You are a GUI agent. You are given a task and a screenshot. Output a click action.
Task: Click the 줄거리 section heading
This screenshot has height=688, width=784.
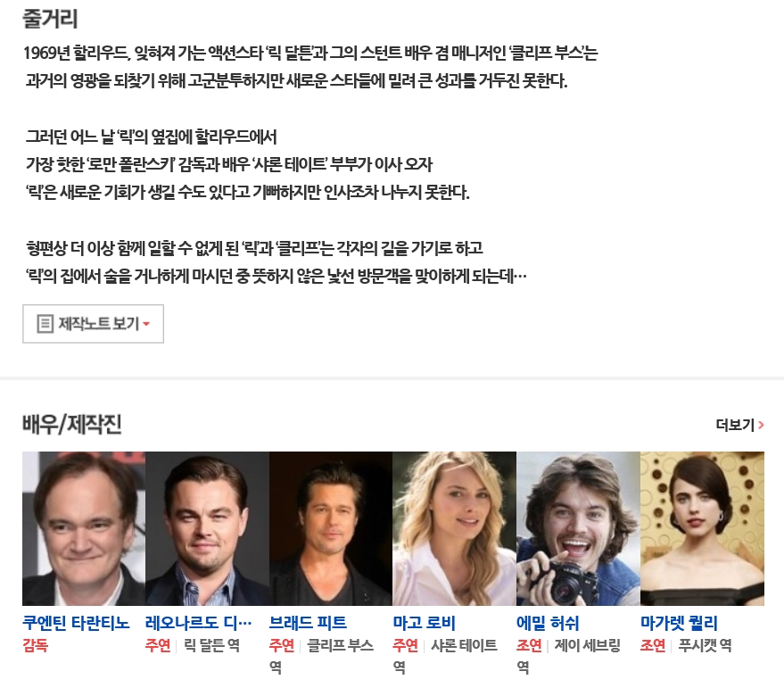pyautogui.click(x=50, y=19)
